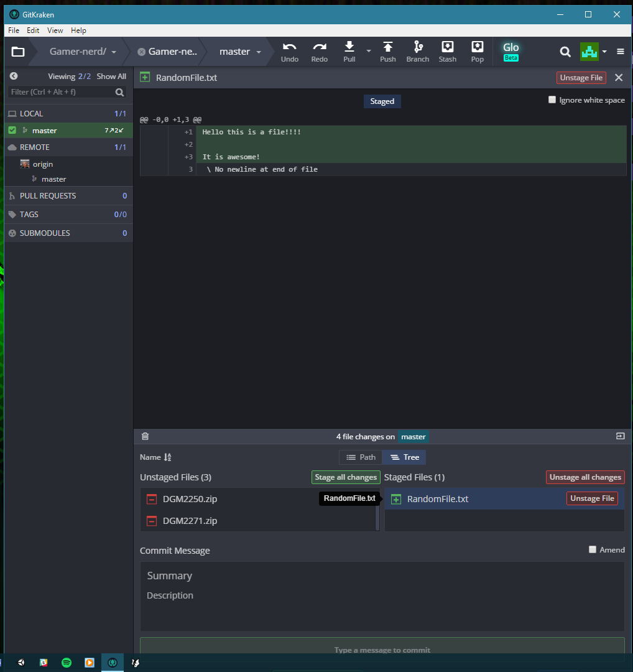
Task: Collapse the REMOTE section
Action: [x=68, y=147]
